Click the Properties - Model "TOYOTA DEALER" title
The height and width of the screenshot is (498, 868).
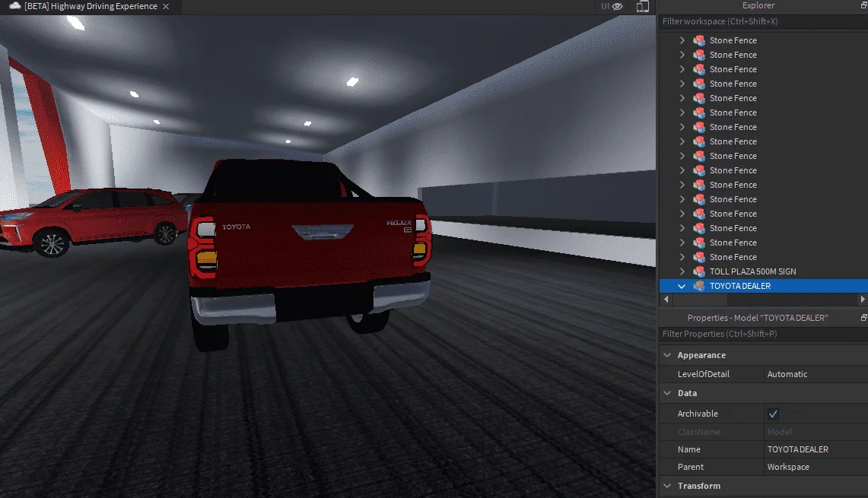[x=757, y=318]
